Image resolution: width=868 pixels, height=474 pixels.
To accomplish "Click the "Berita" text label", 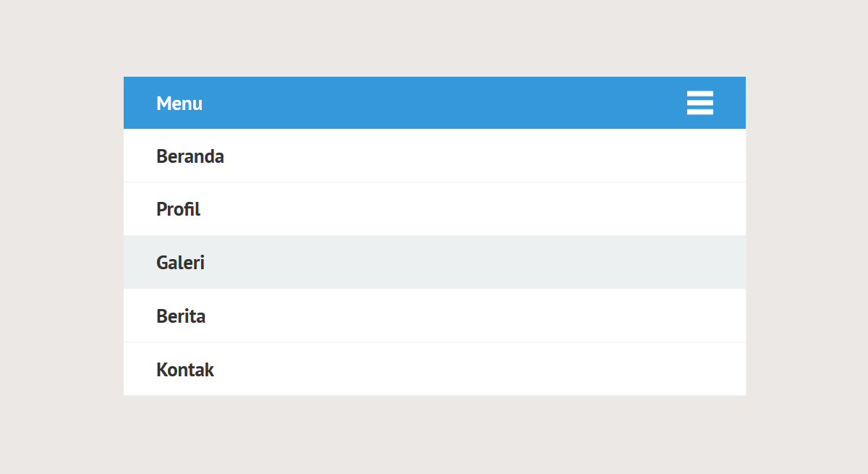I will pos(181,316).
